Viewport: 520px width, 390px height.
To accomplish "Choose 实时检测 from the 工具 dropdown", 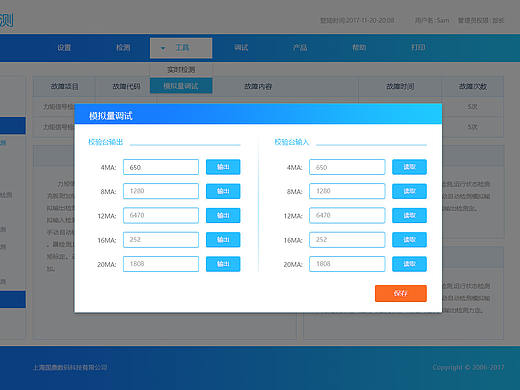I will coord(181,69).
